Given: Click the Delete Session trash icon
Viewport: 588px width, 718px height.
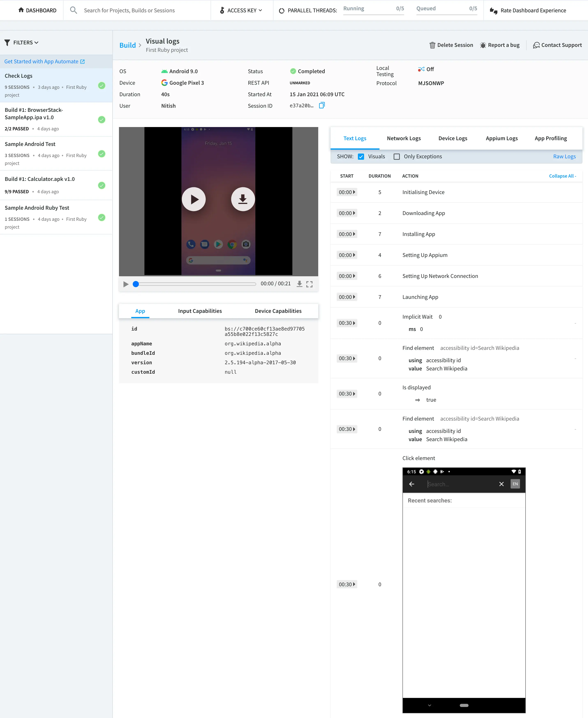Looking at the screenshot, I should [x=432, y=45].
